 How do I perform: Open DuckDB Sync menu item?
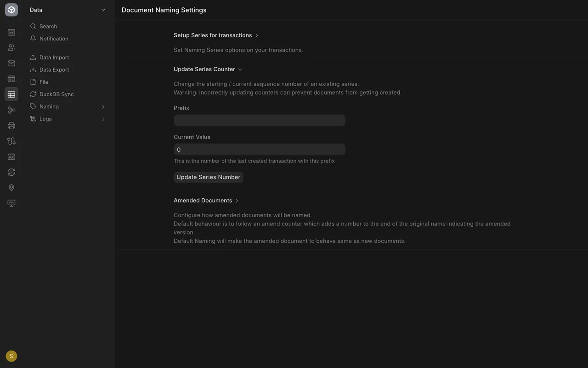[68, 94]
